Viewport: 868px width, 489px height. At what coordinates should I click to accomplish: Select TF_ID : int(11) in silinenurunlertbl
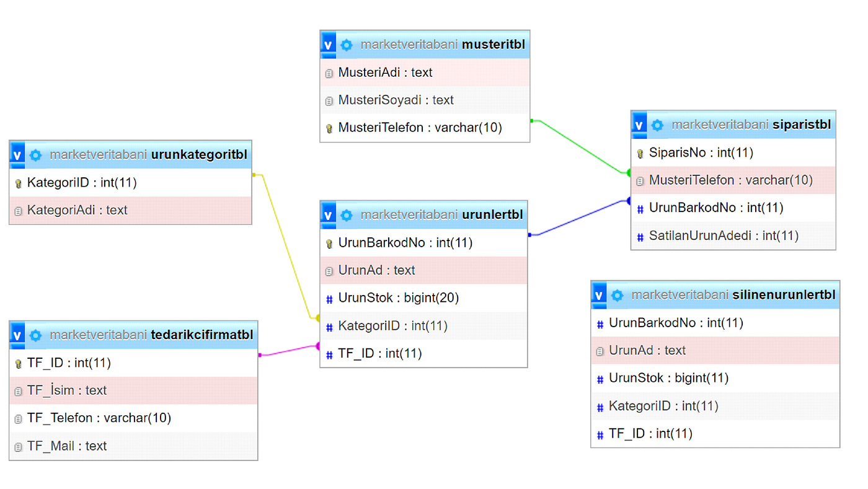[715, 433]
